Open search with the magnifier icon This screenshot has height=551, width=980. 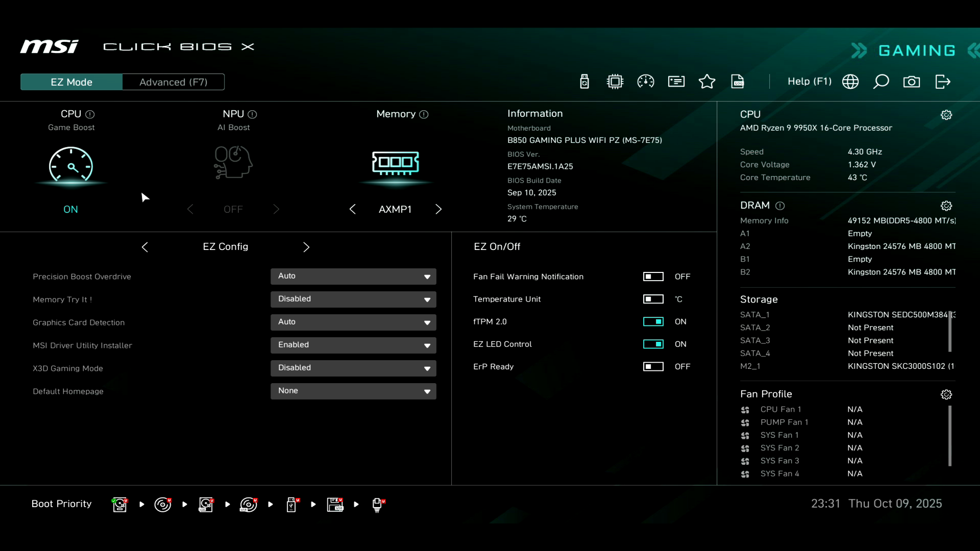pos(881,82)
